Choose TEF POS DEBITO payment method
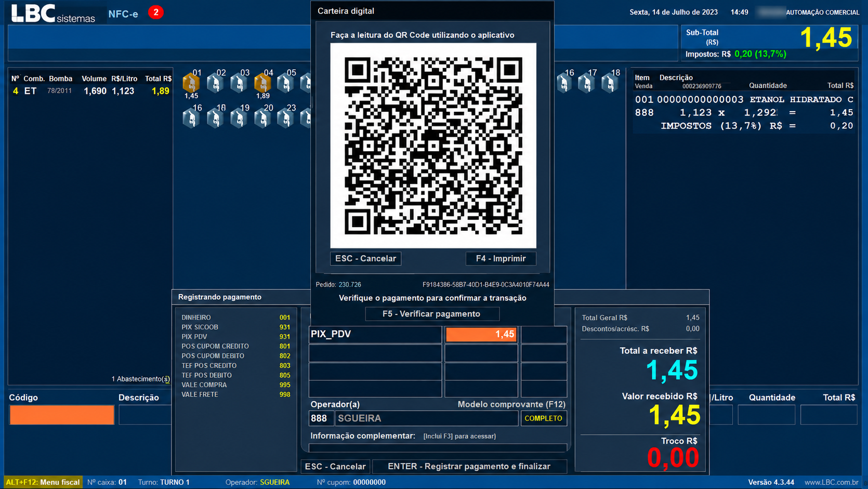The width and height of the screenshot is (868, 489). (x=235, y=375)
